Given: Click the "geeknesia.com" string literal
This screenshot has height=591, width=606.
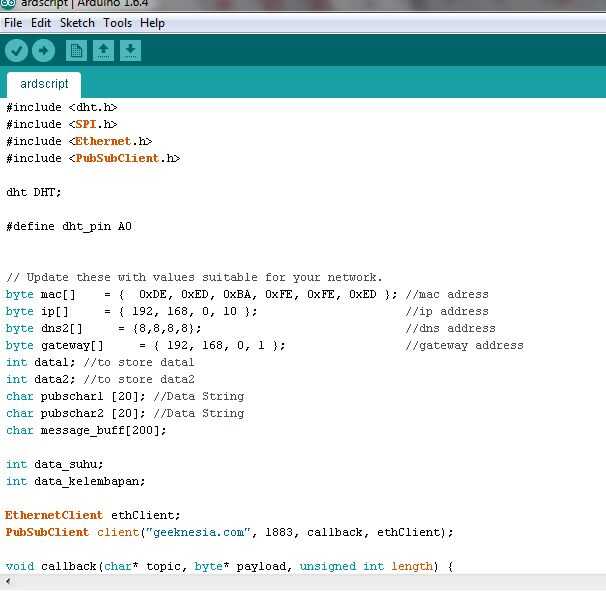Looking at the screenshot, I should tap(198, 533).
